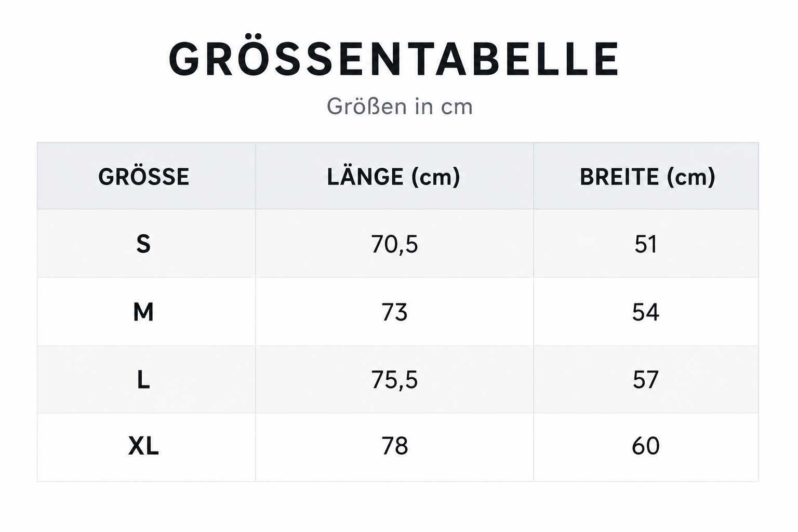Click the width value 60
Viewport: 798px width, 532px height.
click(646, 446)
